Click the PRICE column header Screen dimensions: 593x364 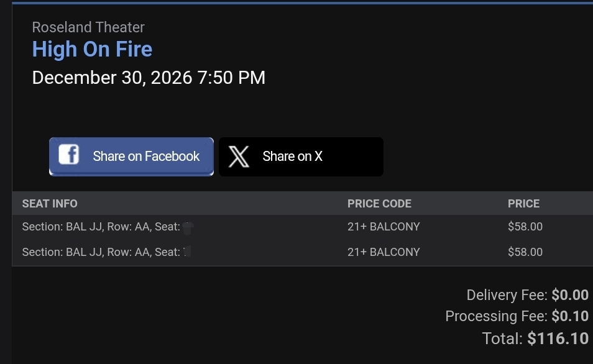click(x=523, y=204)
